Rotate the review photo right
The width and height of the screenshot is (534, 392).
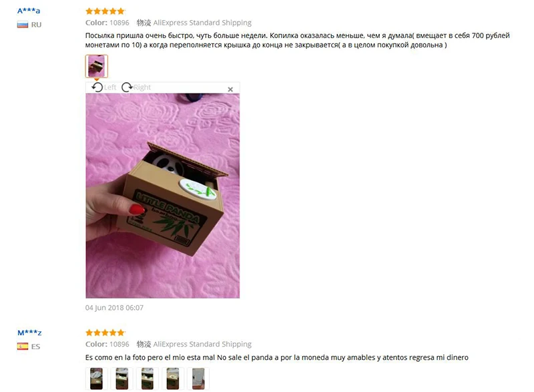click(136, 87)
